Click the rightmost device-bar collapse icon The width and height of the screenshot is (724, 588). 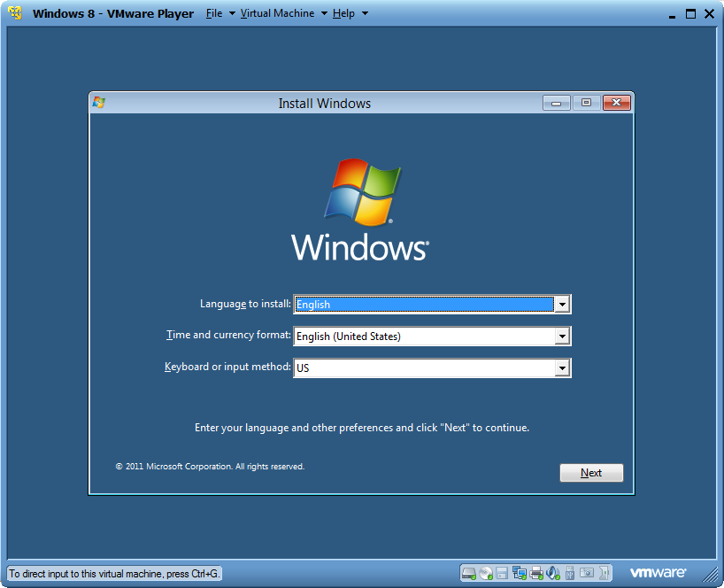604,573
